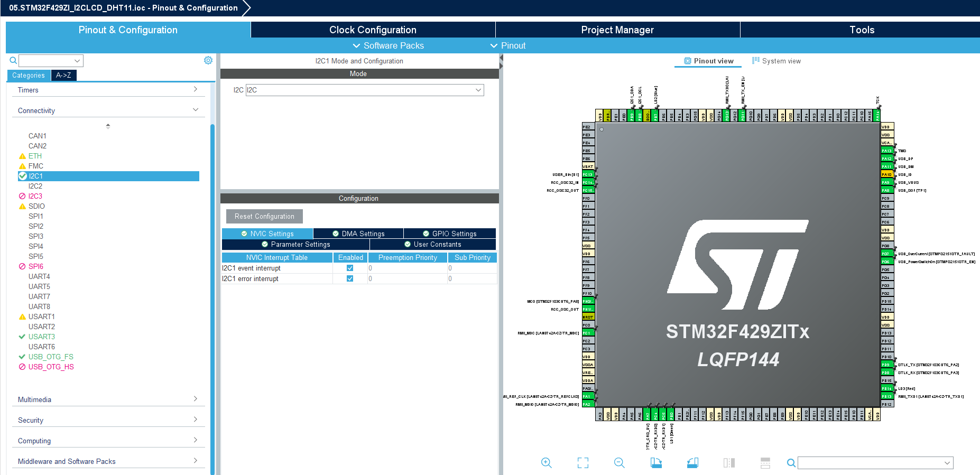The image size is (980, 475).
Task: Expand the Security category
Action: coord(108,420)
